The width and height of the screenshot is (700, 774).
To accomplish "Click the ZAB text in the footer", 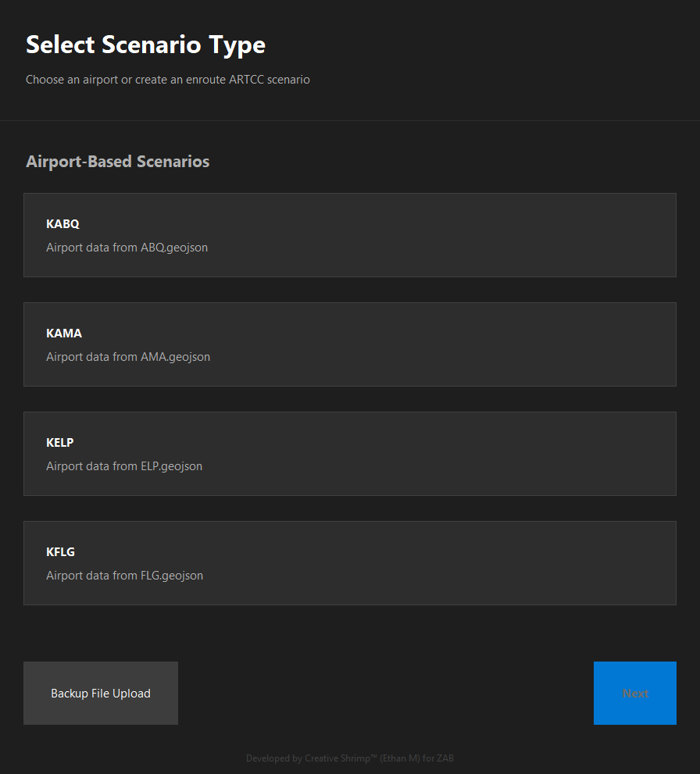I will click(x=447, y=758).
